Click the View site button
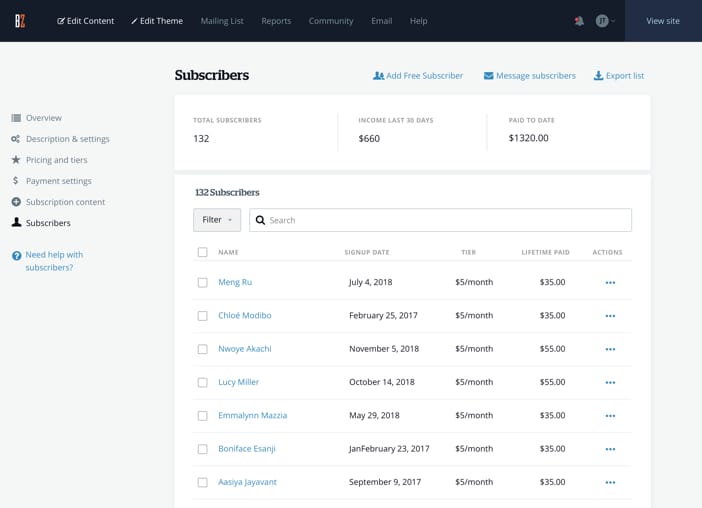 point(663,21)
